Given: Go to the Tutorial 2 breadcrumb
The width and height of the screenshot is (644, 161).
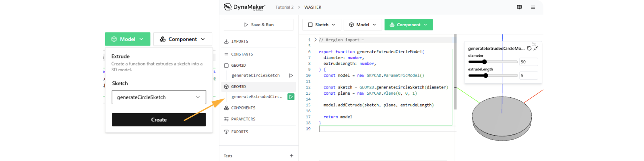Looking at the screenshot, I should click(x=284, y=7).
